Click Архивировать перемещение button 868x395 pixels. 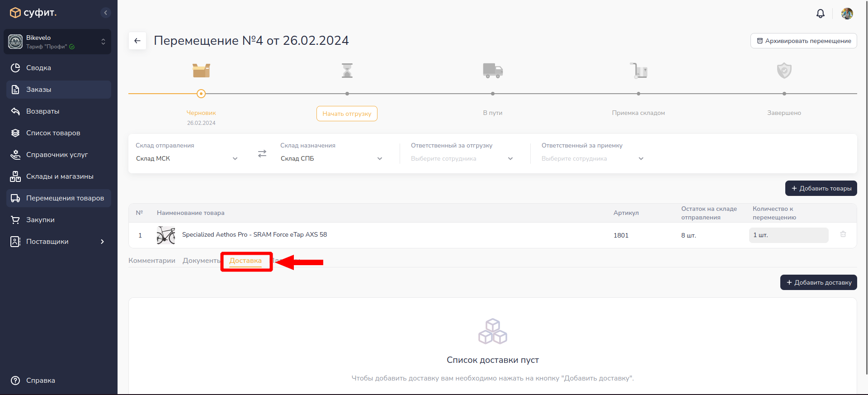tap(804, 41)
